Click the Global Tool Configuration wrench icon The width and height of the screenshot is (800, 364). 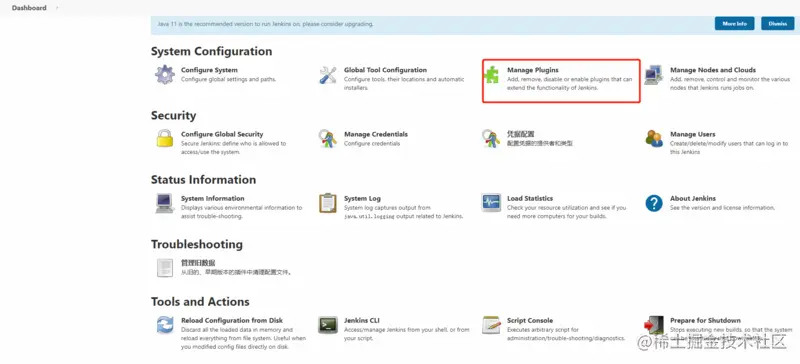pyautogui.click(x=328, y=75)
